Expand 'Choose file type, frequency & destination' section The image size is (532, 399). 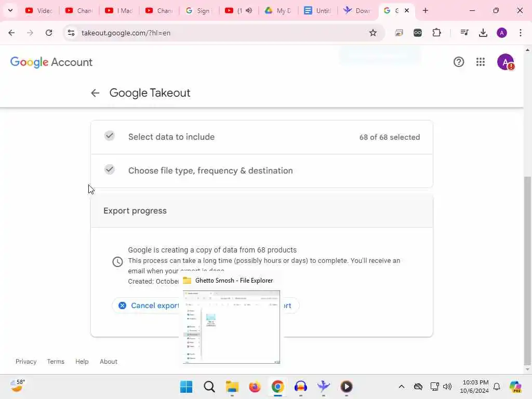coord(262,170)
